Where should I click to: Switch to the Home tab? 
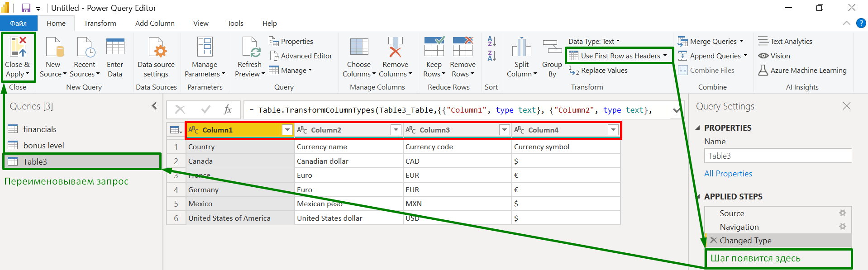point(56,23)
